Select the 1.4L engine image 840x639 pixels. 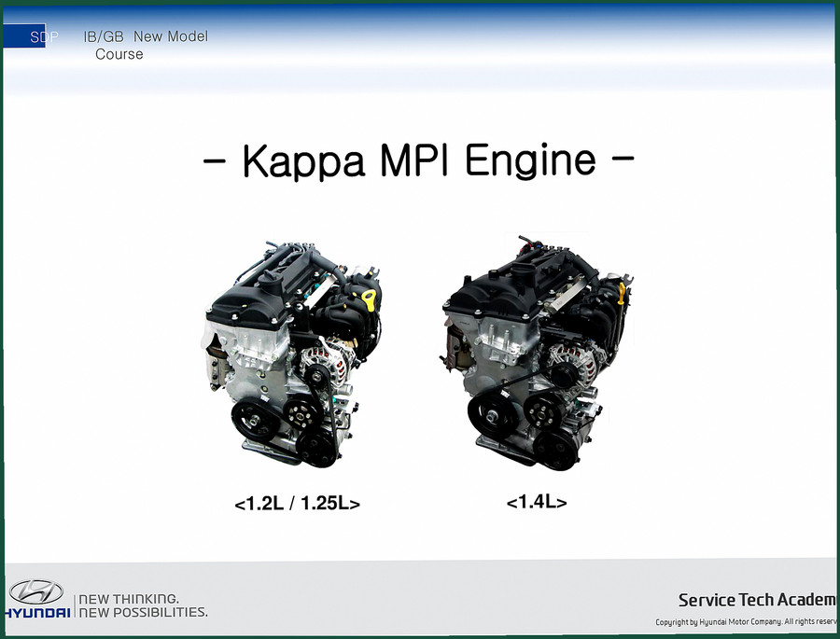tap(537, 353)
